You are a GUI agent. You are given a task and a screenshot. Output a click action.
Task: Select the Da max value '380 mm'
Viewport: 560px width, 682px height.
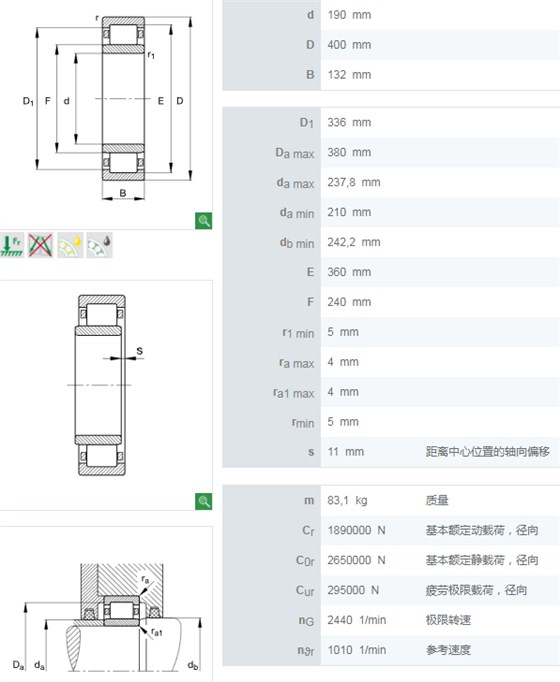pyautogui.click(x=349, y=153)
